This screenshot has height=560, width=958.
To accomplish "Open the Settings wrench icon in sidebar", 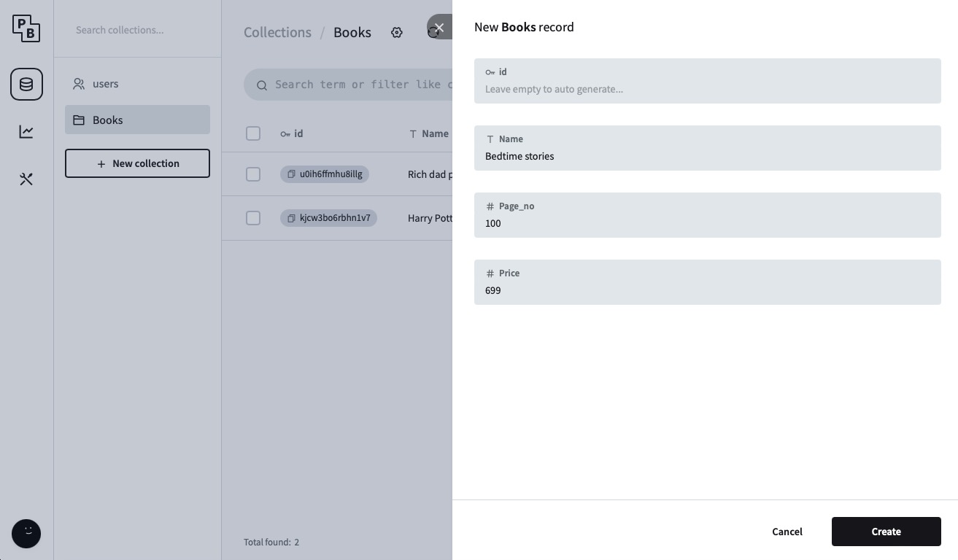I will [x=26, y=179].
